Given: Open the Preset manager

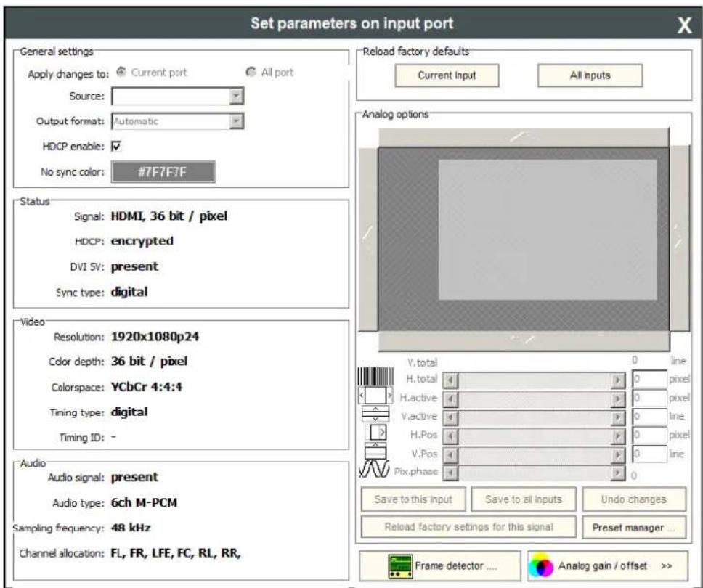Looking at the screenshot, I should (x=634, y=527).
